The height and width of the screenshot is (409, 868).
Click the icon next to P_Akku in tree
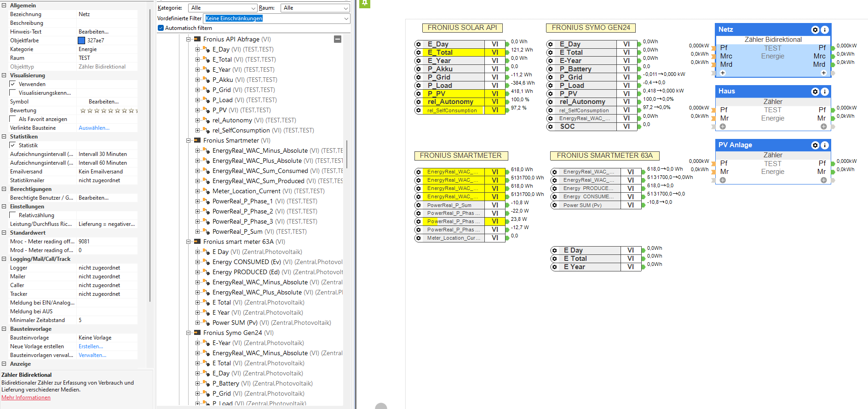point(207,80)
